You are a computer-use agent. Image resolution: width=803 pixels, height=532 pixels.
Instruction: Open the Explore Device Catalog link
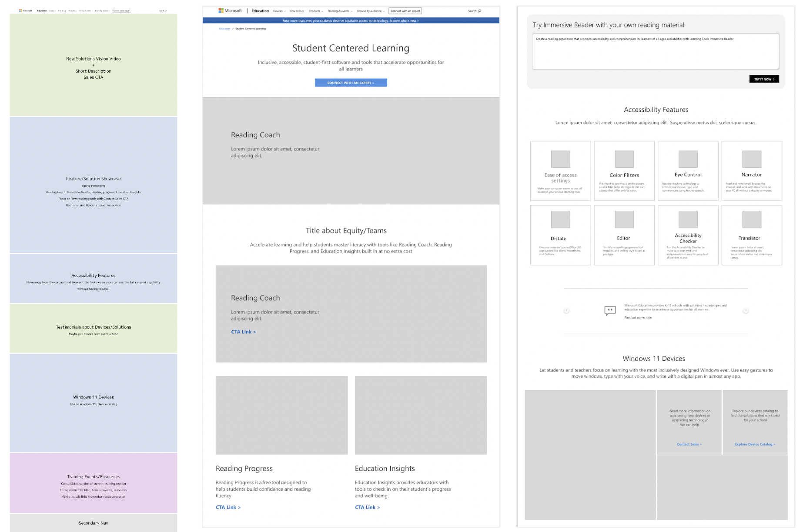[755, 444]
